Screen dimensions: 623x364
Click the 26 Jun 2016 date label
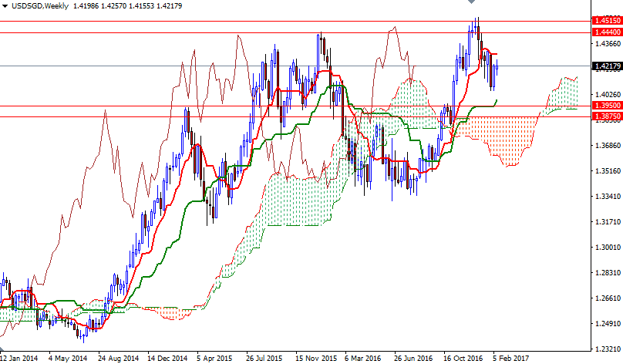click(414, 359)
